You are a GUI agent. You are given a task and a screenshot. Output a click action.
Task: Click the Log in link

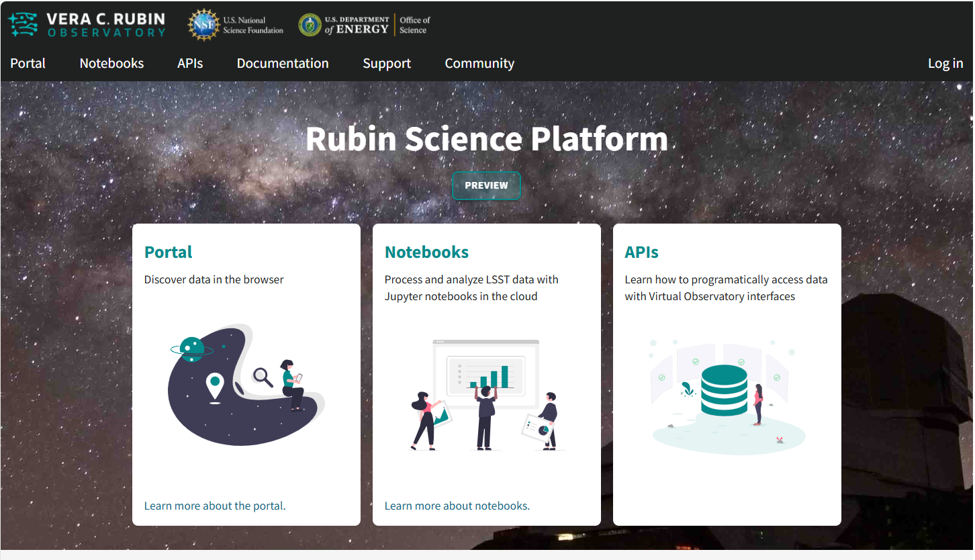(x=945, y=63)
